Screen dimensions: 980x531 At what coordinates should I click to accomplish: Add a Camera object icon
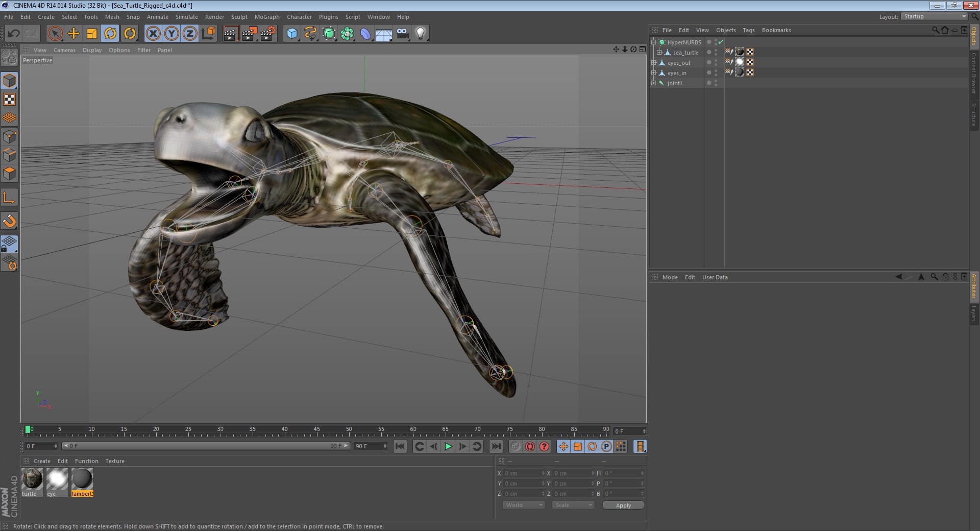tap(402, 34)
